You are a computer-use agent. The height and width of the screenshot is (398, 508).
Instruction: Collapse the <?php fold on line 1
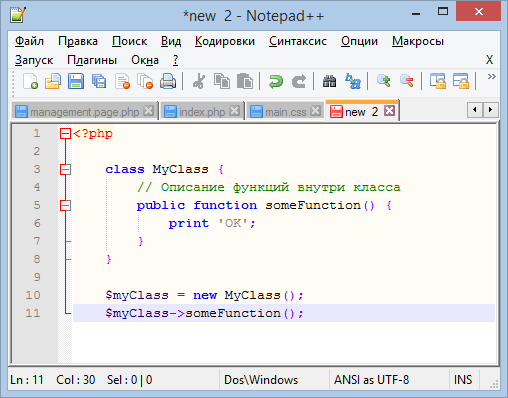pos(65,134)
